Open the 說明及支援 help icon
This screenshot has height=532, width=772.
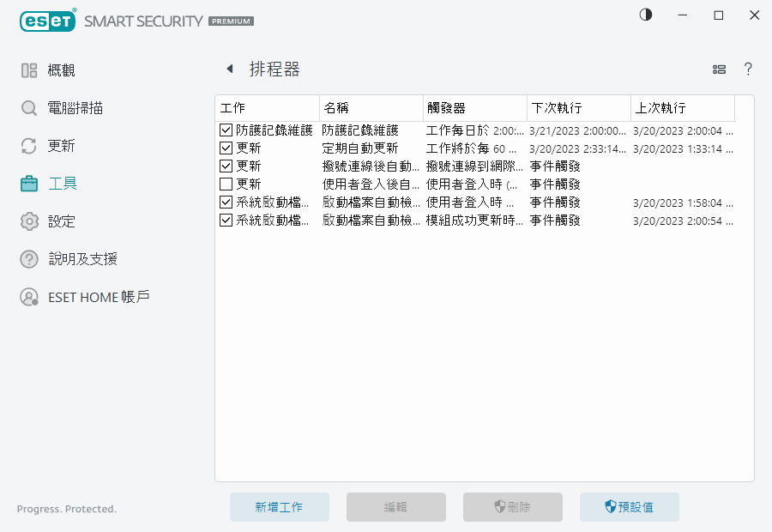point(27,258)
